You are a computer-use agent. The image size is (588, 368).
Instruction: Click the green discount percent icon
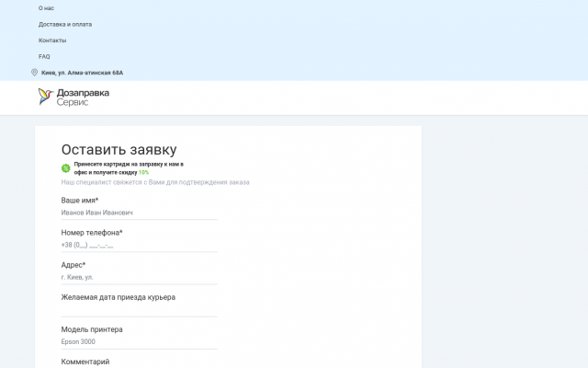[x=65, y=168]
